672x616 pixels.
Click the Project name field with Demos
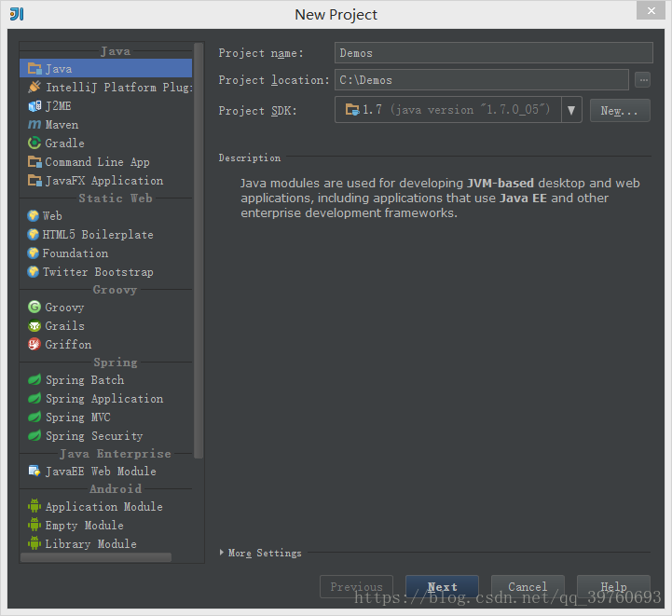click(x=494, y=53)
